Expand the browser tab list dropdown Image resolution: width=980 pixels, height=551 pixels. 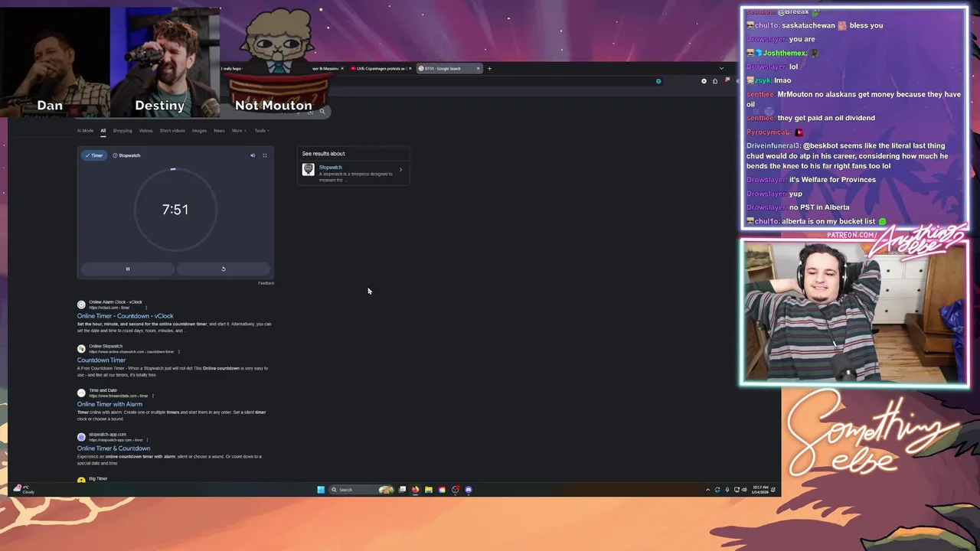tap(721, 68)
